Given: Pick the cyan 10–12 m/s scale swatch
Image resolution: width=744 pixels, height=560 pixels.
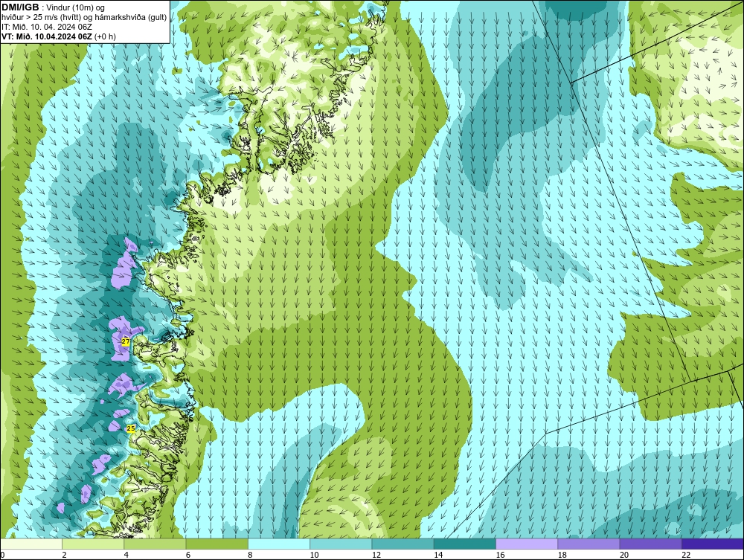Looking at the screenshot, I should click(341, 544).
